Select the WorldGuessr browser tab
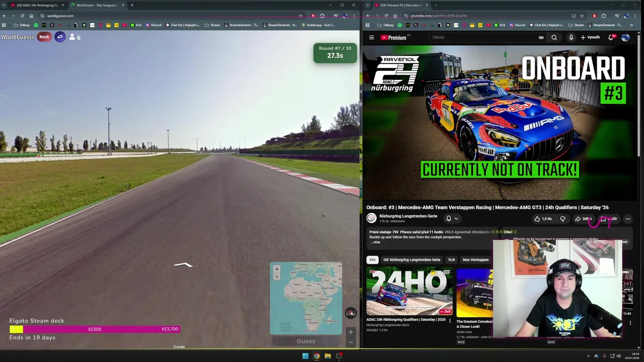Image resolution: width=644 pixels, height=362 pixels. [x=97, y=5]
